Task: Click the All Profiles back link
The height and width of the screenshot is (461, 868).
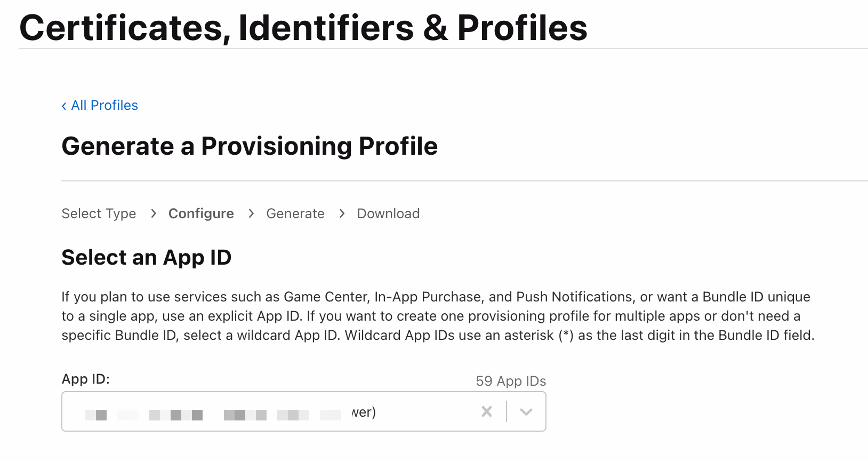Action: pos(105,106)
